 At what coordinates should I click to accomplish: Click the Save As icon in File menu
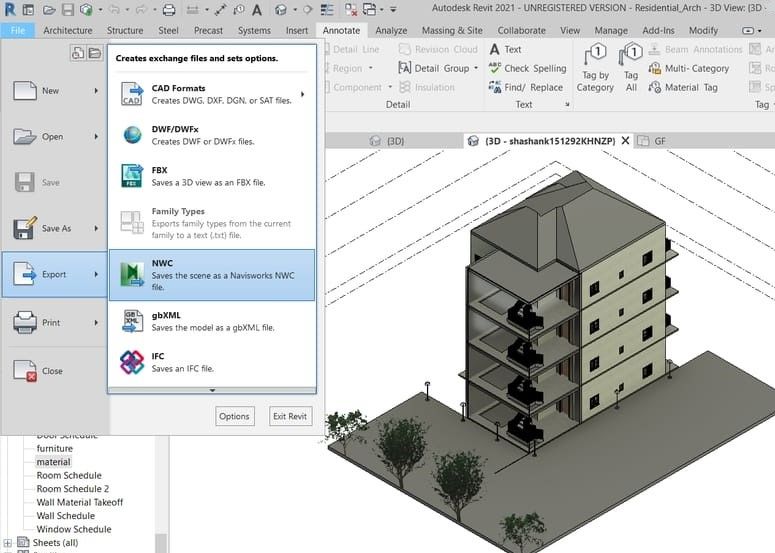tap(25, 228)
